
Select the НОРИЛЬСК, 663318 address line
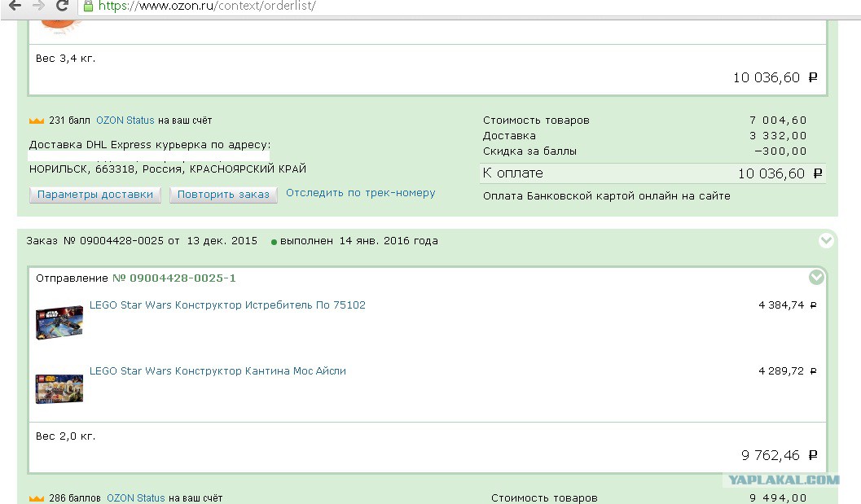[x=168, y=169]
